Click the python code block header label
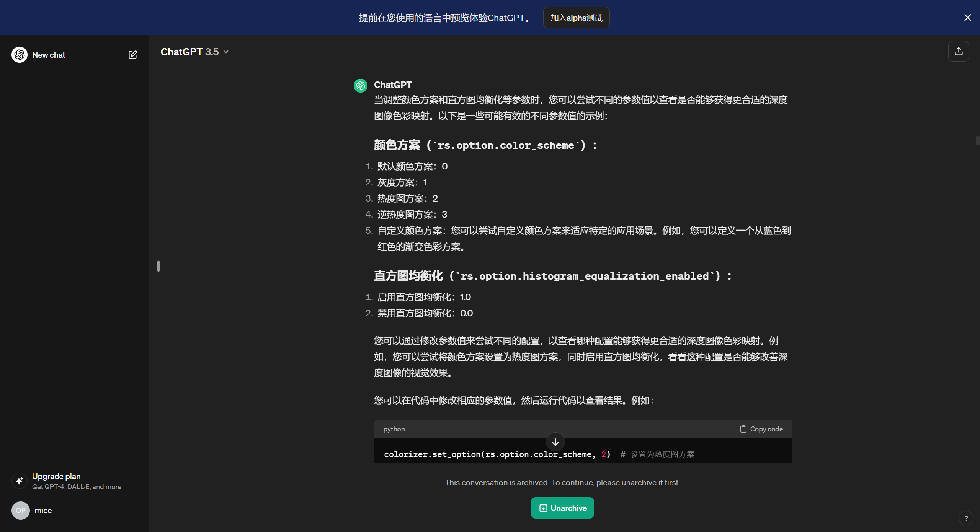The image size is (980, 532). [394, 429]
